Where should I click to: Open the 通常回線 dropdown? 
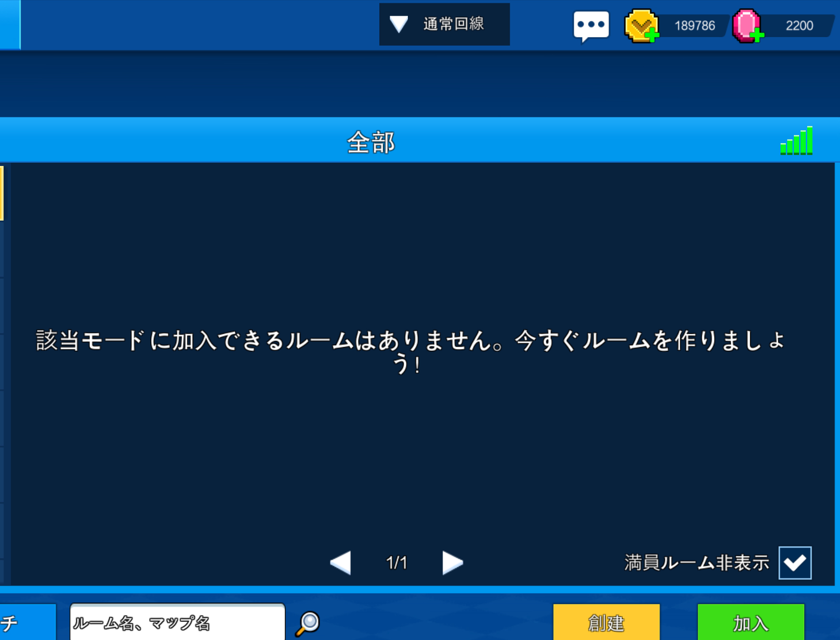pyautogui.click(x=444, y=24)
